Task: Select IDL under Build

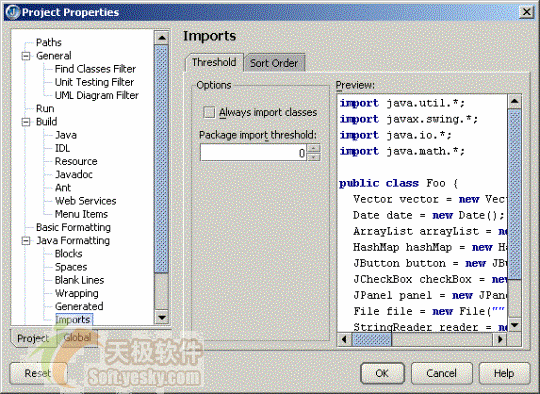Action: 62,148
